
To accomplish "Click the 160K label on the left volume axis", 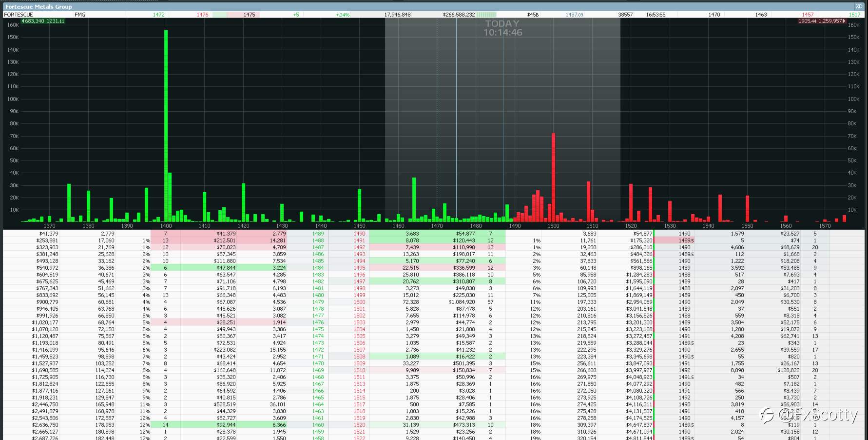I will pyautogui.click(x=13, y=25).
